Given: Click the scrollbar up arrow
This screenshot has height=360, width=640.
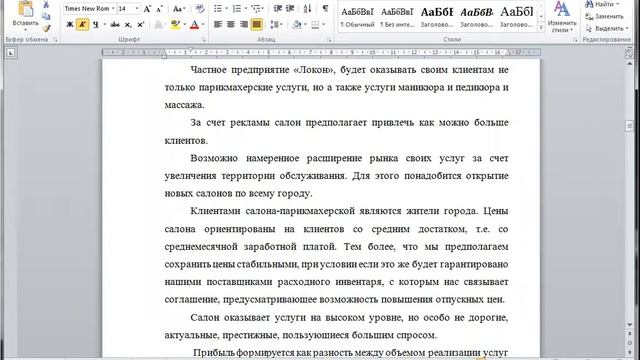Looking at the screenshot, I should click(x=629, y=64).
